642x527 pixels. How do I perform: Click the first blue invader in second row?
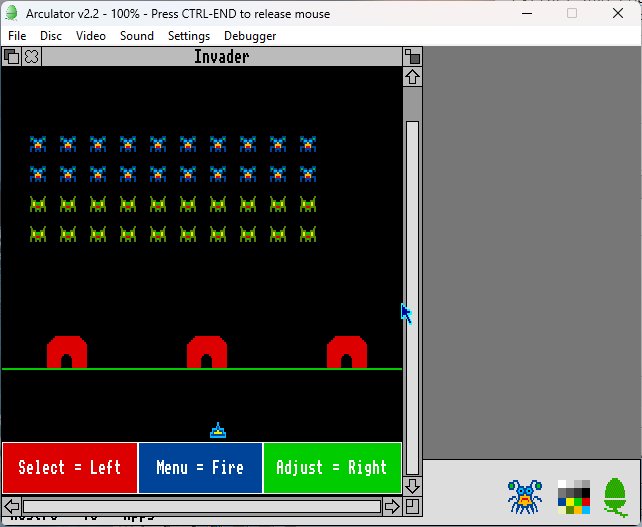[x=38, y=174]
